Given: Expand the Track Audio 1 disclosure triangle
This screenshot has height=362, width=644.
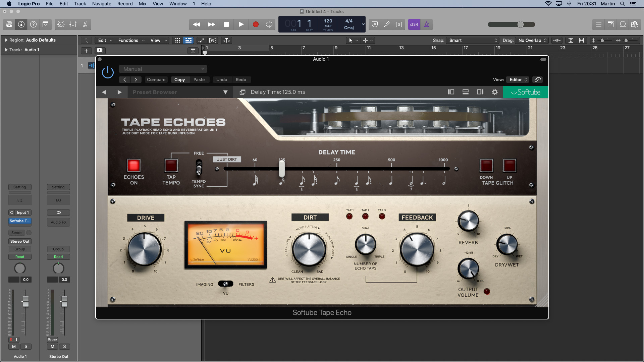Looking at the screenshot, I should coord(6,50).
